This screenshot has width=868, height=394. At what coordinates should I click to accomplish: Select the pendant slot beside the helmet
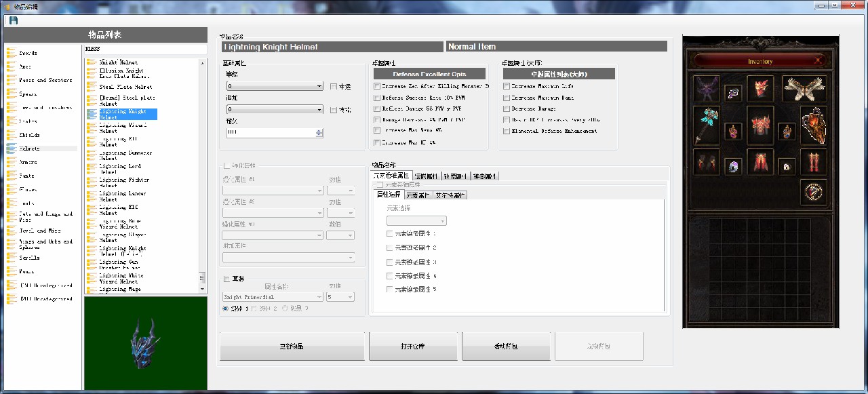pyautogui.click(x=733, y=93)
